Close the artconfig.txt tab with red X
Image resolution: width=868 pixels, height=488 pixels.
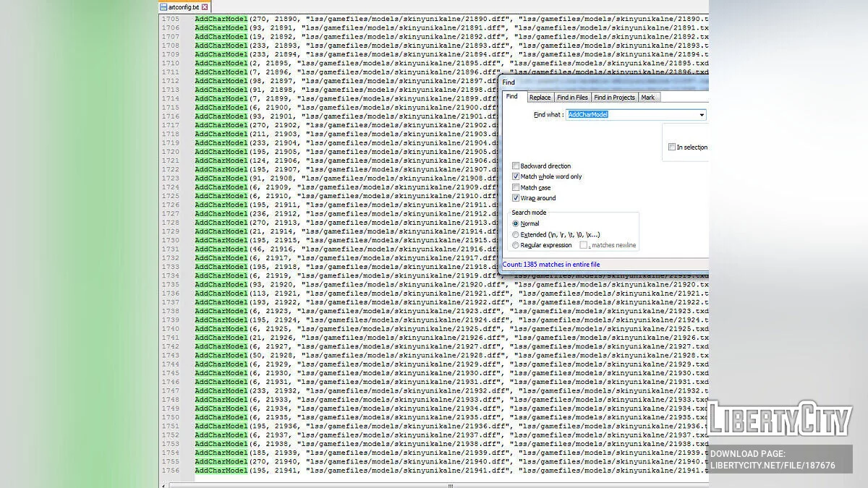[x=205, y=7]
